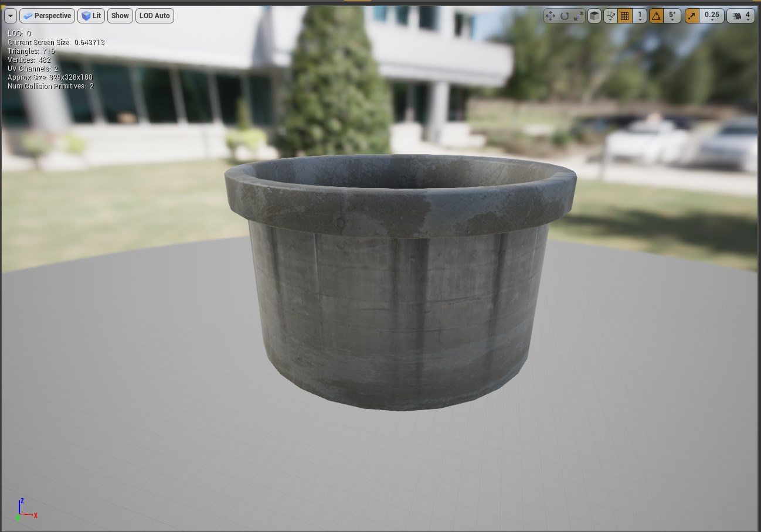Open grid snap size value 1 dropdown
The height and width of the screenshot is (532, 761).
(640, 16)
